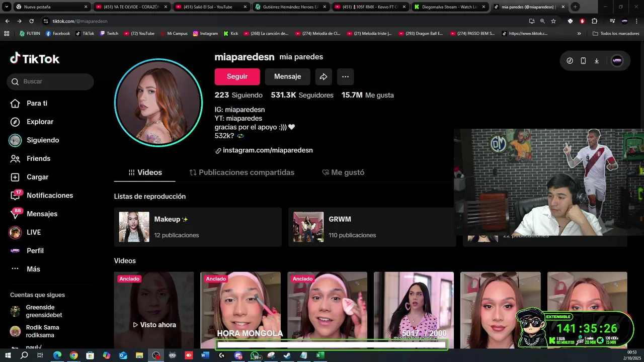Share the miaparedesn profile via arrow icon
Screen dimensions: 644x362
pos(324,76)
